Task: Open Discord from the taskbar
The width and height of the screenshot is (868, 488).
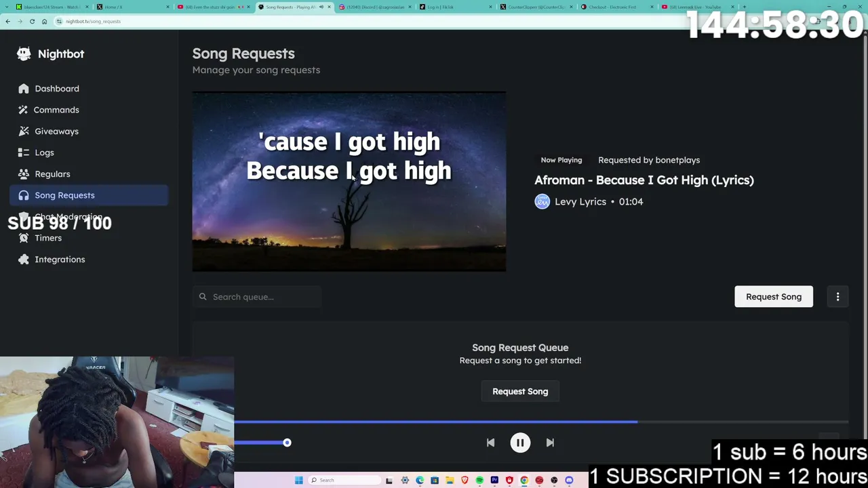Action: (x=569, y=480)
